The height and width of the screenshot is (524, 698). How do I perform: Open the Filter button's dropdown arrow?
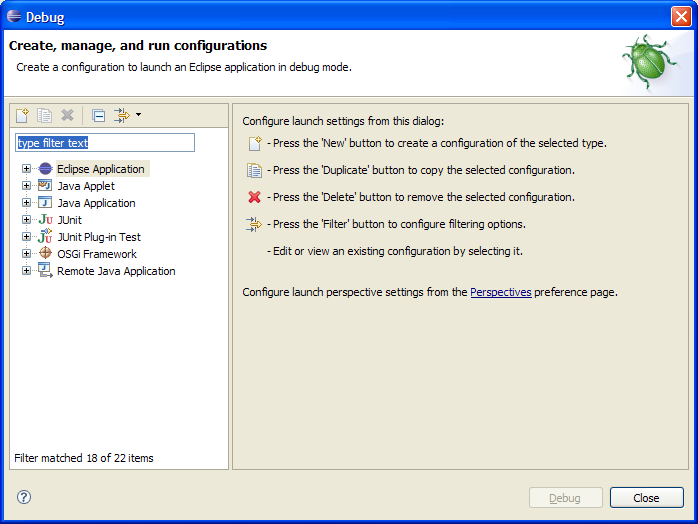point(138,115)
